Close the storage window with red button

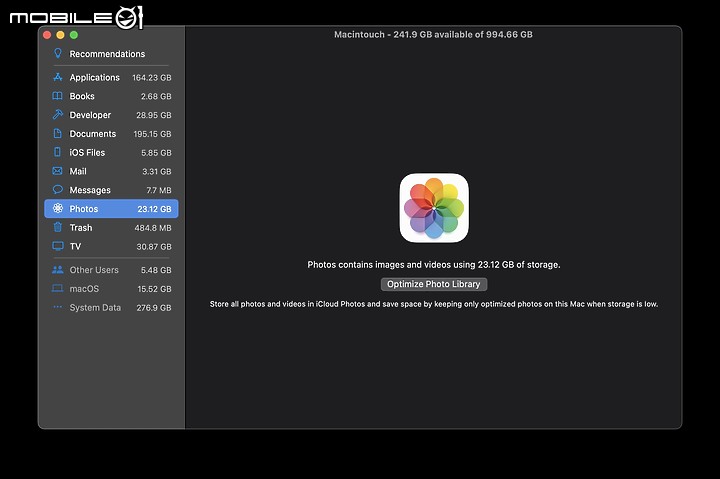(x=47, y=35)
